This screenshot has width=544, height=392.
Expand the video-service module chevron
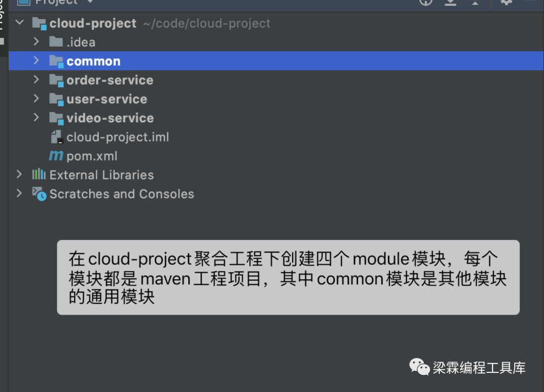coord(36,117)
